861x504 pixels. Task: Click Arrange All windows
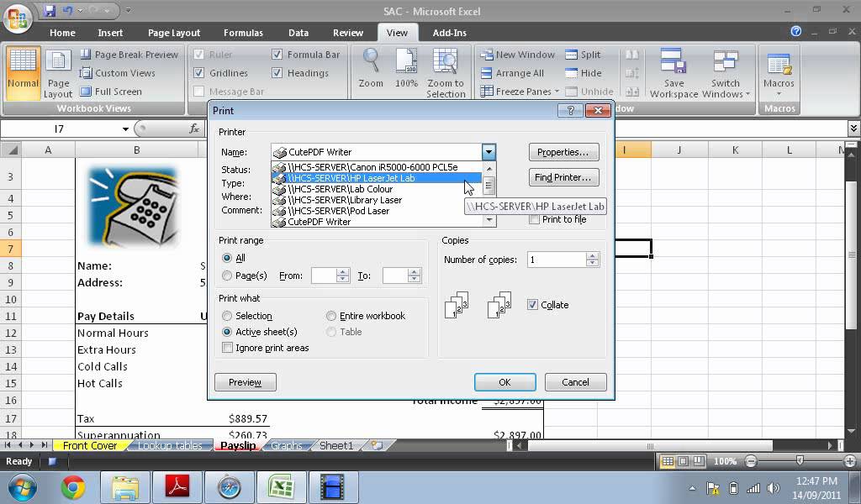tap(512, 73)
